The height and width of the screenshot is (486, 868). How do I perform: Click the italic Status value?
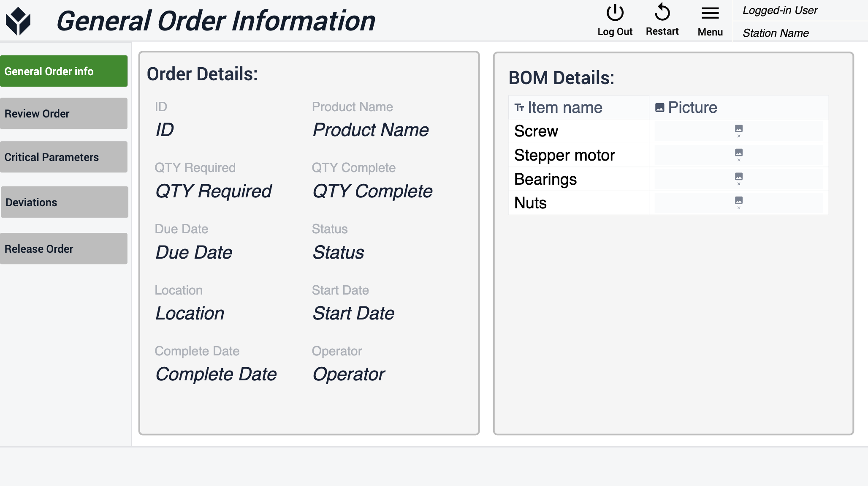[x=338, y=252]
